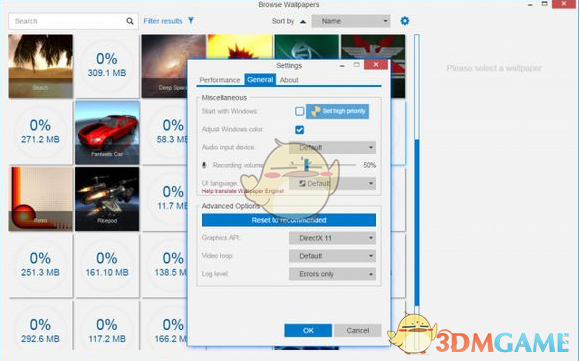Click the search magnifier icon

pos(130,21)
